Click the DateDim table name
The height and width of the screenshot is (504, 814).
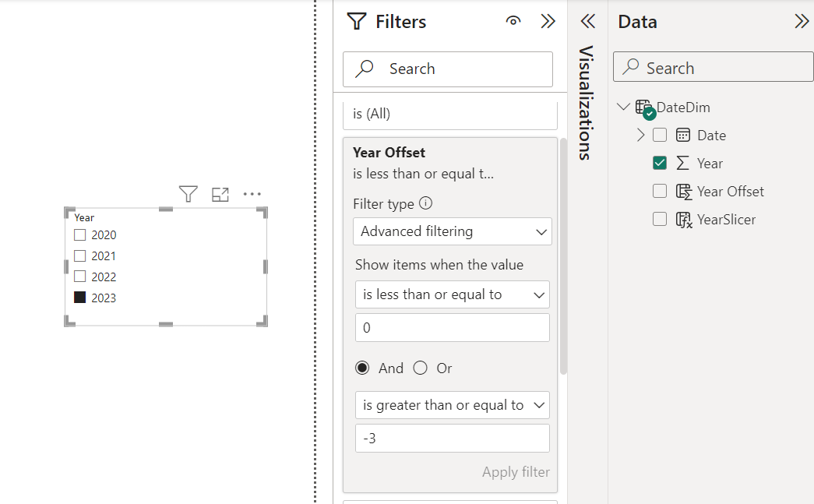coord(683,107)
